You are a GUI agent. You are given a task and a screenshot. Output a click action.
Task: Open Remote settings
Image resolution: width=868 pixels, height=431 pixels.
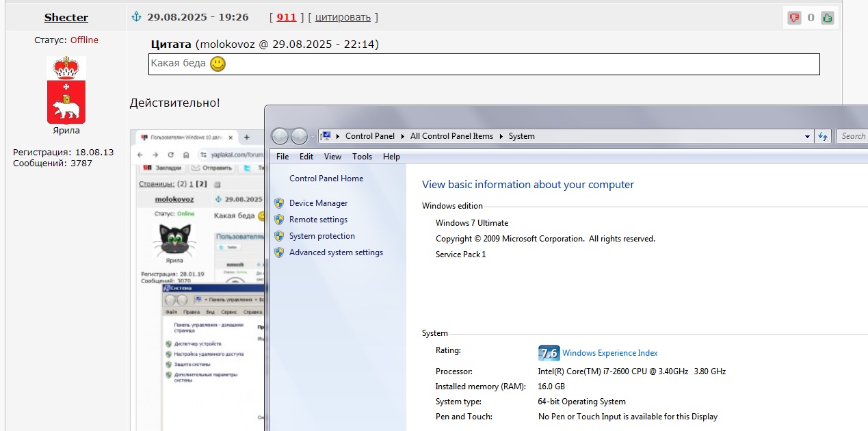318,220
